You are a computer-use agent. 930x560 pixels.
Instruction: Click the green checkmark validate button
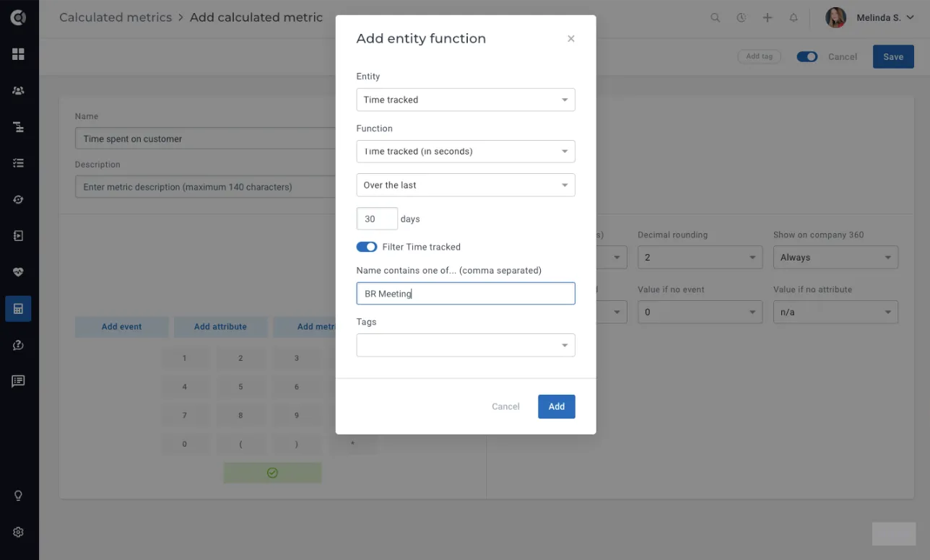[272, 473]
